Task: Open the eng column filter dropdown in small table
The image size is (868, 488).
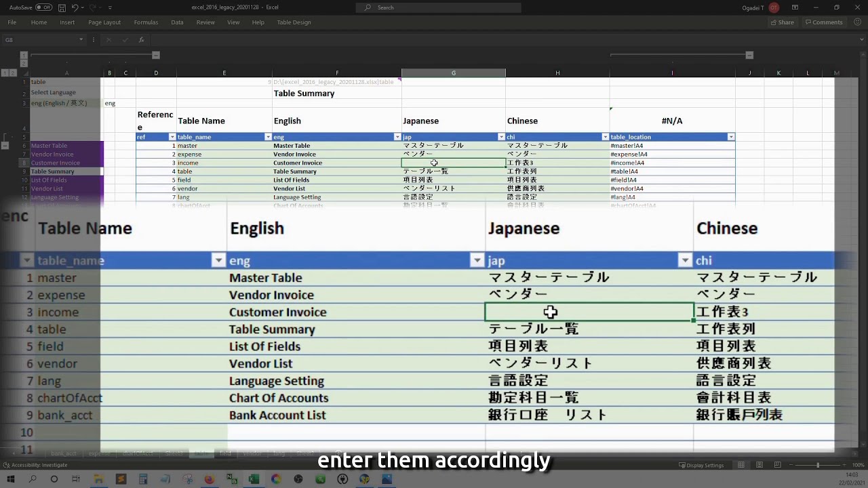Action: pyautogui.click(x=397, y=137)
